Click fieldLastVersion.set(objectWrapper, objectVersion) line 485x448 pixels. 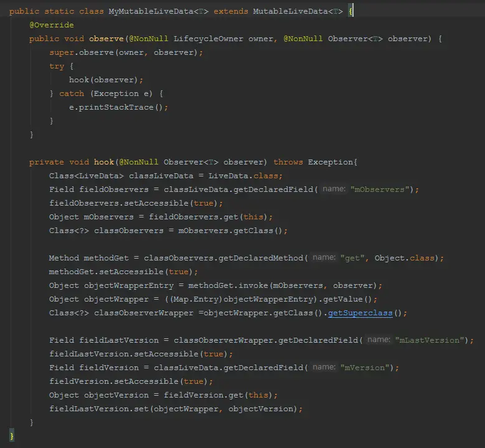[176, 409]
